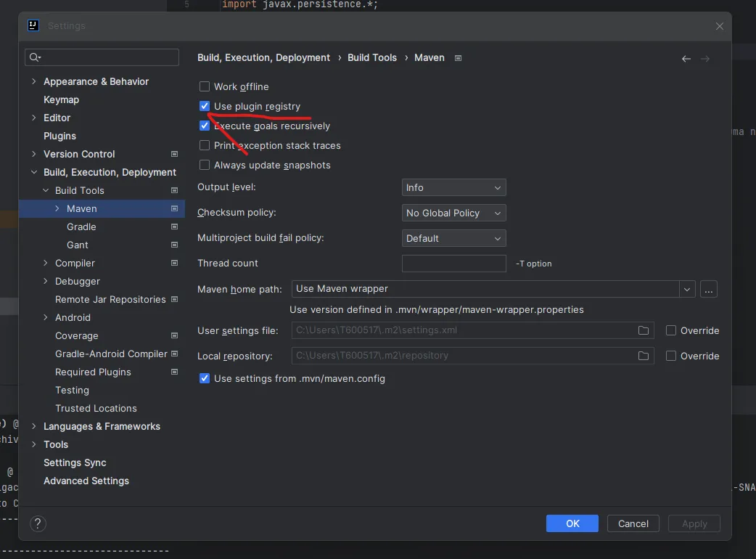Click the project-level marker icon on the Coverage row
The image size is (756, 559).
(175, 335)
